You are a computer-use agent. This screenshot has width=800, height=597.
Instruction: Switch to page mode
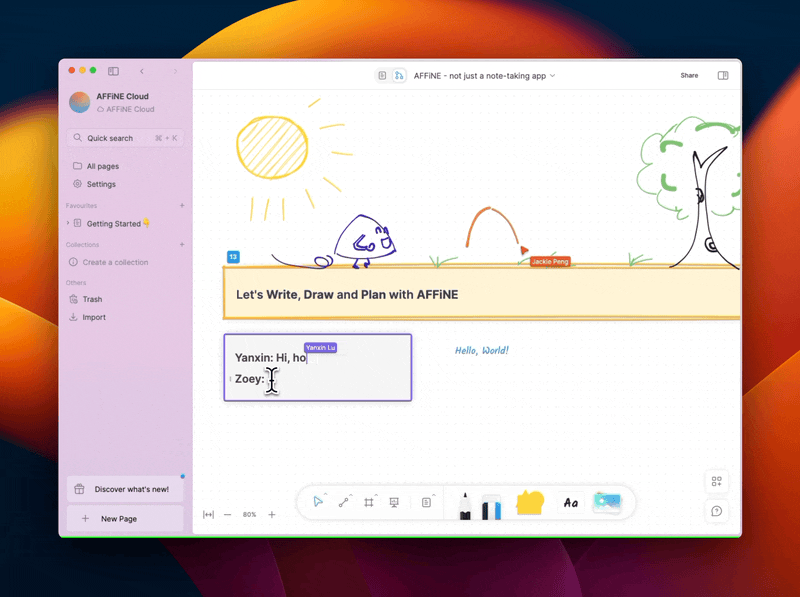382,76
